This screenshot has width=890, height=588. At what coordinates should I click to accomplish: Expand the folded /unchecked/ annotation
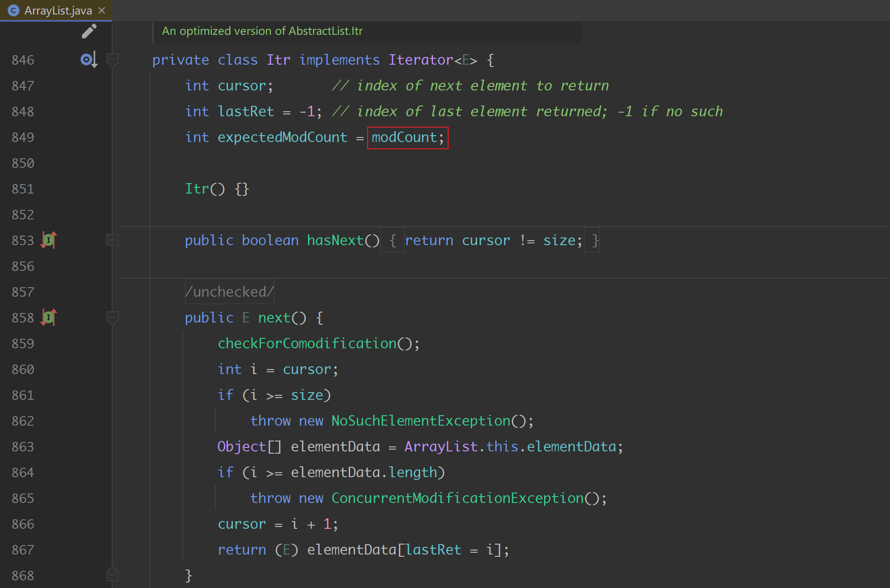tap(229, 292)
